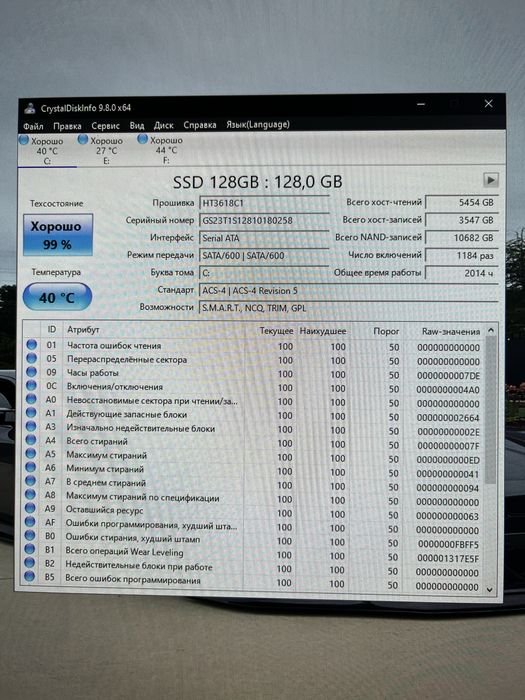Close the CrystalDiskInfo window
The width and height of the screenshot is (525, 700).
[489, 104]
